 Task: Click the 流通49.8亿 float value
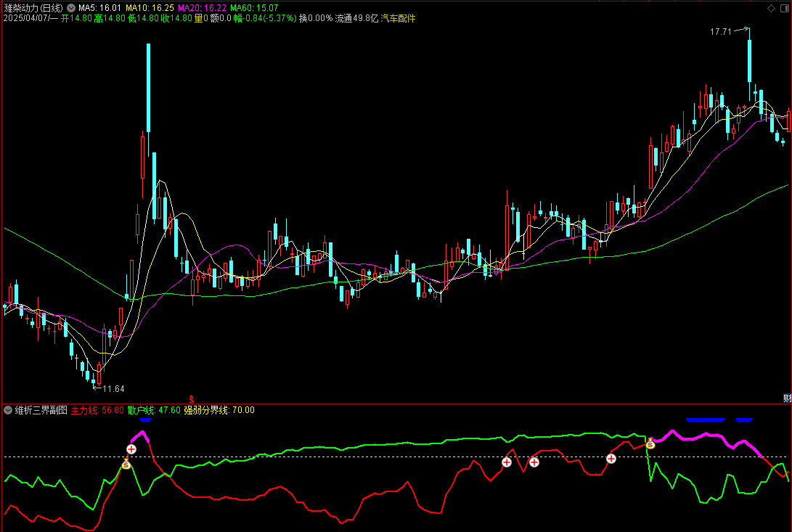tap(356, 18)
